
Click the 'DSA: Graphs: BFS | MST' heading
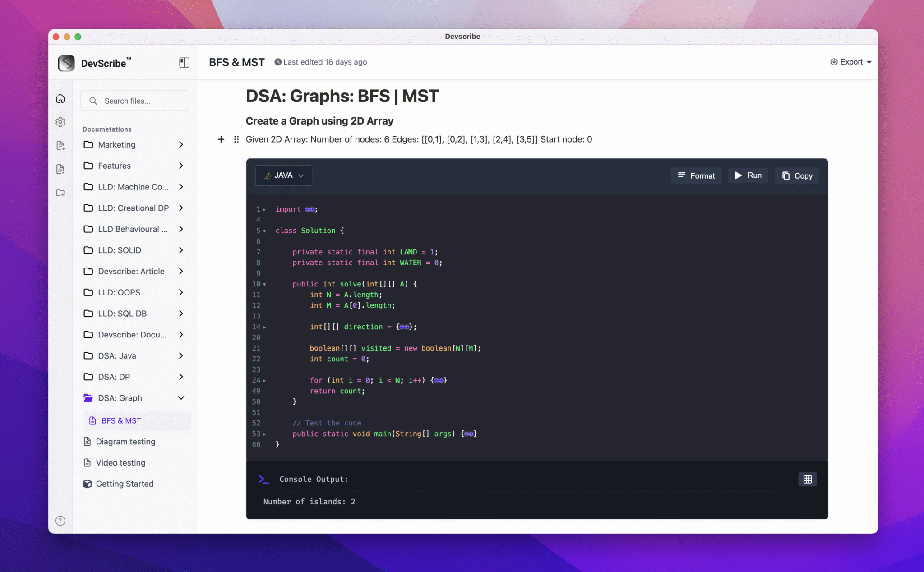click(x=342, y=96)
